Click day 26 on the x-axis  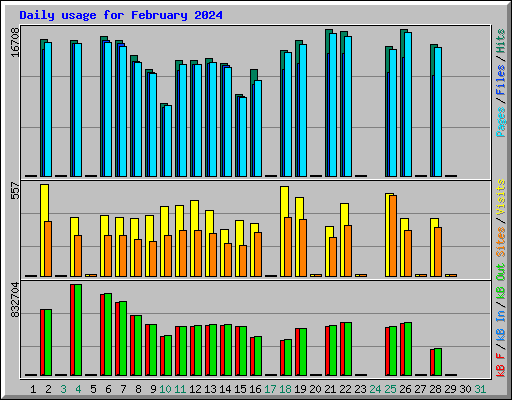coord(405,389)
